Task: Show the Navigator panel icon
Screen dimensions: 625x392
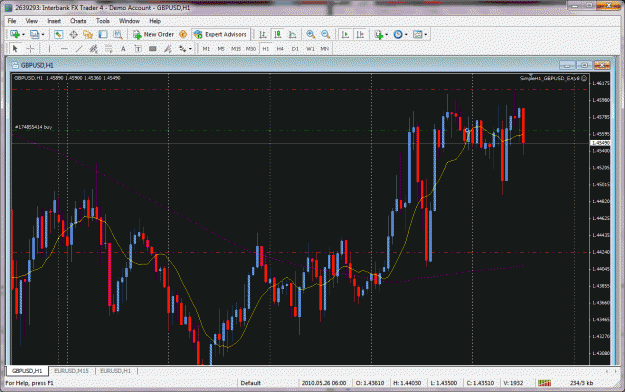Action: tap(88, 35)
